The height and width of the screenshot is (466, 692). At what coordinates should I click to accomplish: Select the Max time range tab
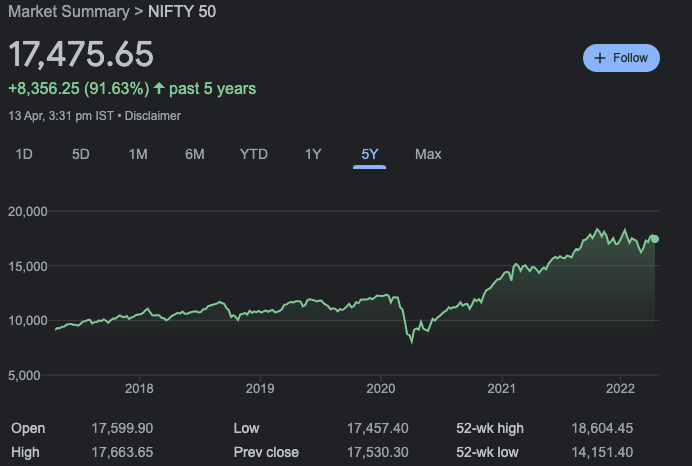428,154
